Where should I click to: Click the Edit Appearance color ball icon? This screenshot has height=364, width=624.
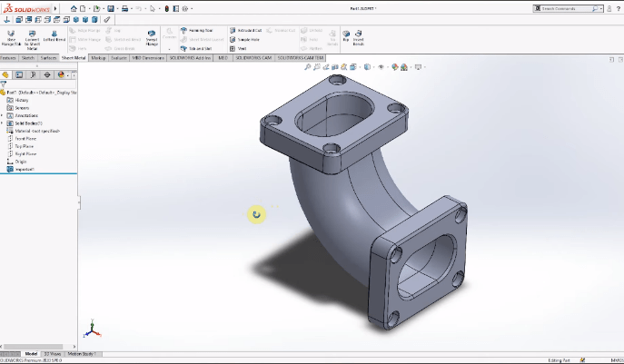click(394, 67)
